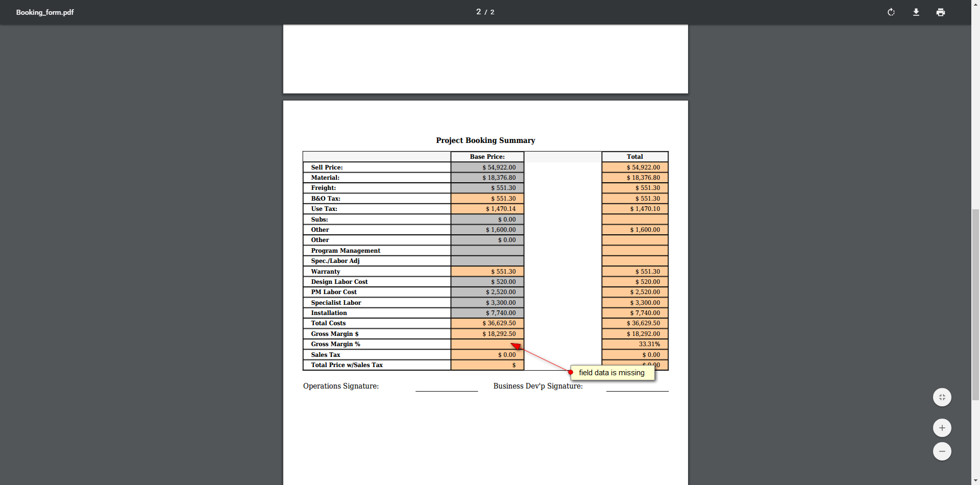
Task: Download the Booking_form.pdf file
Action: pos(916,12)
